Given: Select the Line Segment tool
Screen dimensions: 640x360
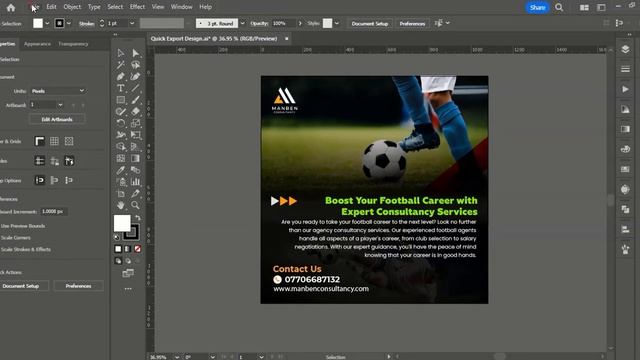Looking at the screenshot, I should click(136, 88).
